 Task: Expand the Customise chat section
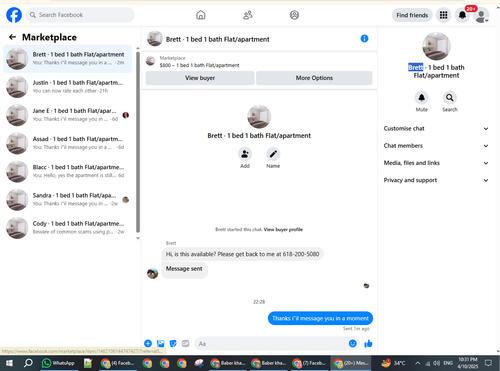click(436, 129)
